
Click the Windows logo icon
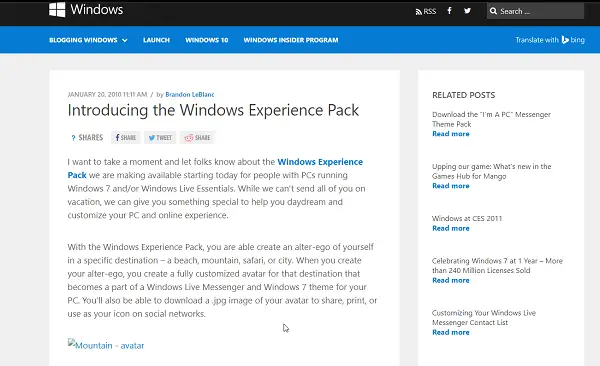(57, 10)
